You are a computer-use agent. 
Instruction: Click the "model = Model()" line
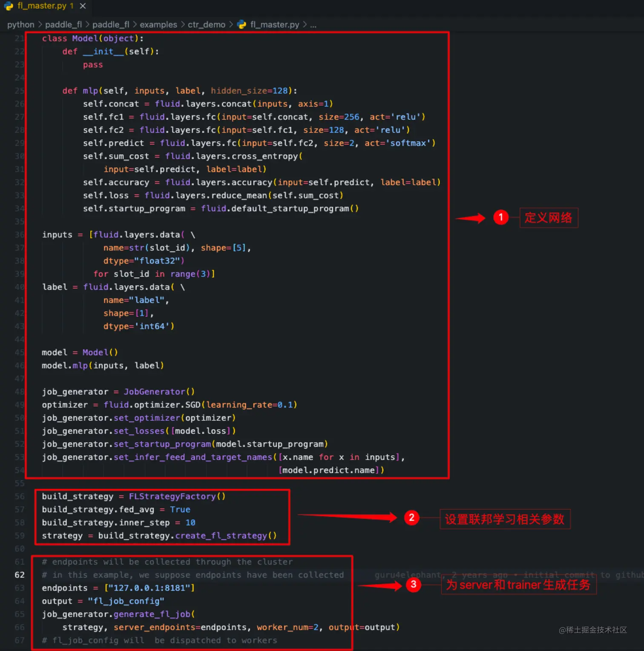(x=80, y=353)
